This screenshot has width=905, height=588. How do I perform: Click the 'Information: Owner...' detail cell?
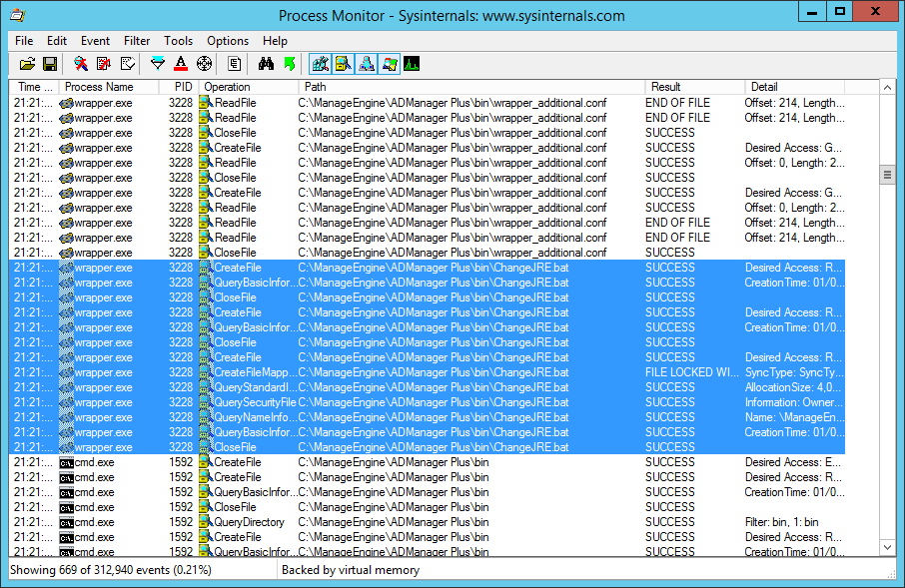pos(794,402)
